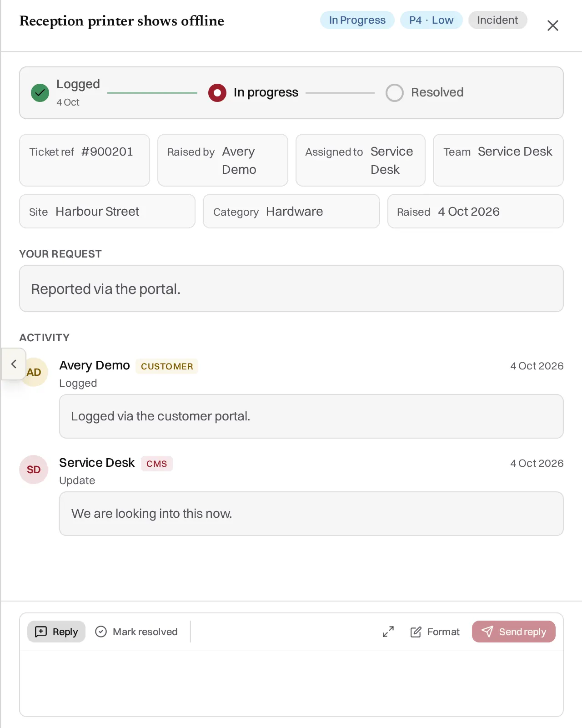Click 'Reported via the portal.' request text

click(106, 289)
